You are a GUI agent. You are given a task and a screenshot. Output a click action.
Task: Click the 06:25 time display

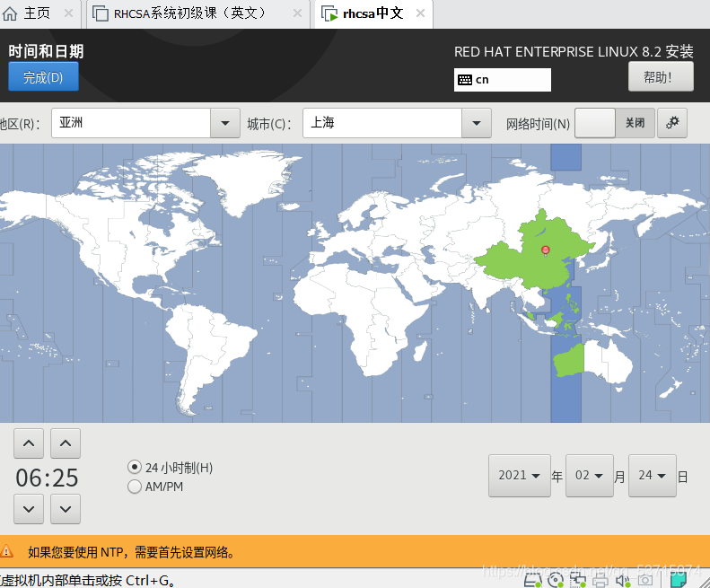point(47,478)
